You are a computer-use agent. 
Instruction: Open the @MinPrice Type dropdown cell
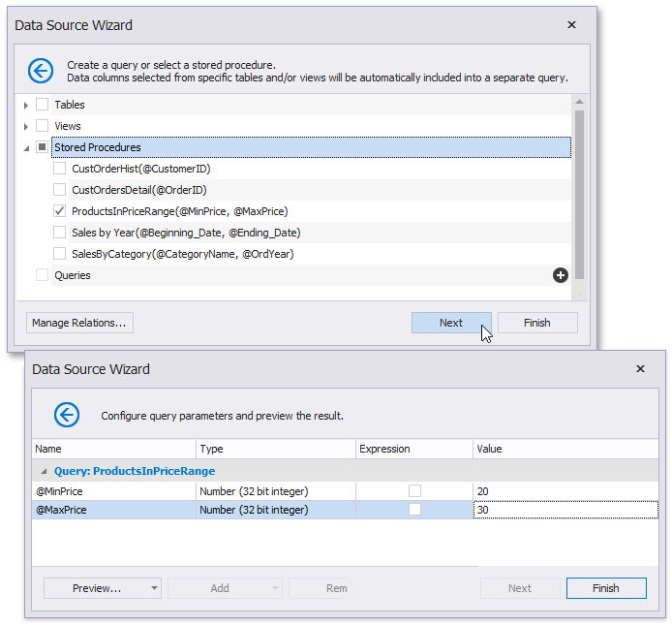coord(276,491)
